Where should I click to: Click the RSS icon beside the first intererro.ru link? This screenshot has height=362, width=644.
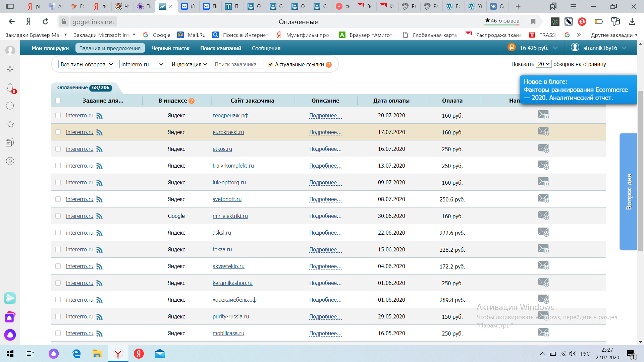pyautogui.click(x=99, y=116)
